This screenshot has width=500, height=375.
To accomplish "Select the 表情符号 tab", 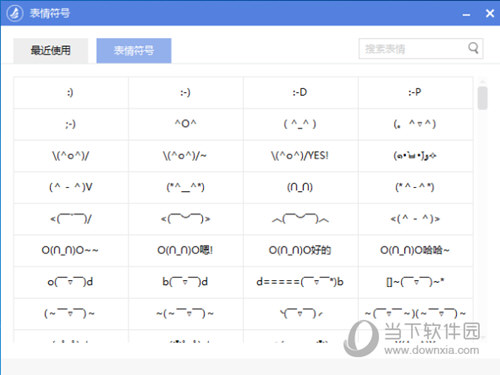I will click(x=134, y=50).
